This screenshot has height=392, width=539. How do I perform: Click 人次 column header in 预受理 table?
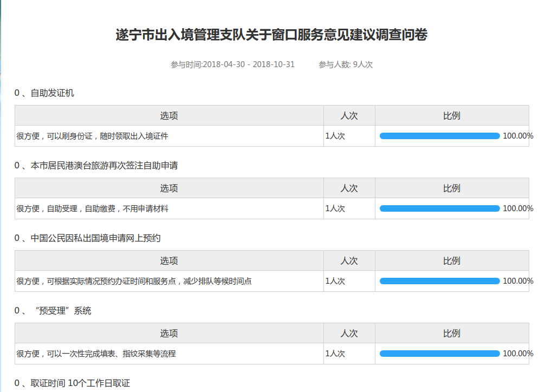349,334
